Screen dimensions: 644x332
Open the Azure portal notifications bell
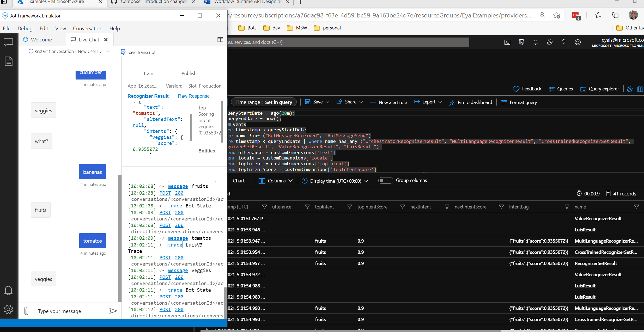pos(536,42)
